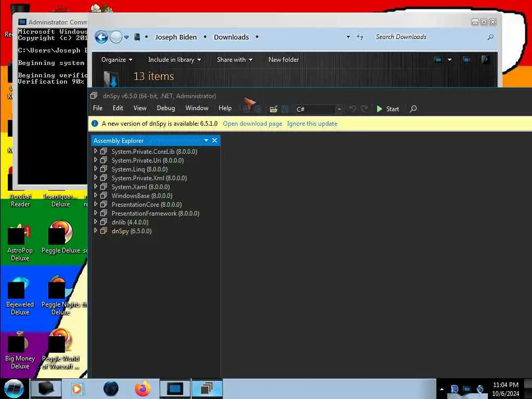Screen dimensions: 532x399
Task: Click the Explorer Forward button
Action: coord(116,37)
